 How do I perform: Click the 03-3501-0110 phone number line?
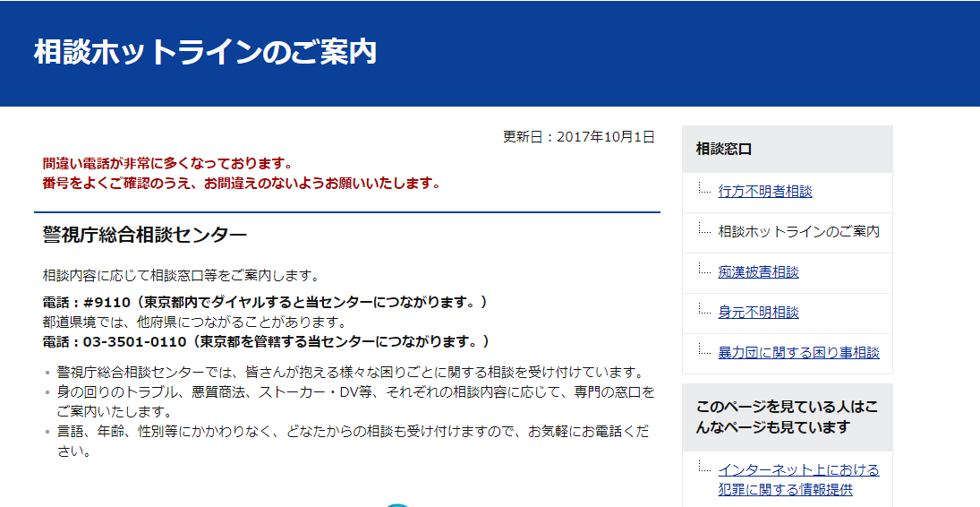266,341
